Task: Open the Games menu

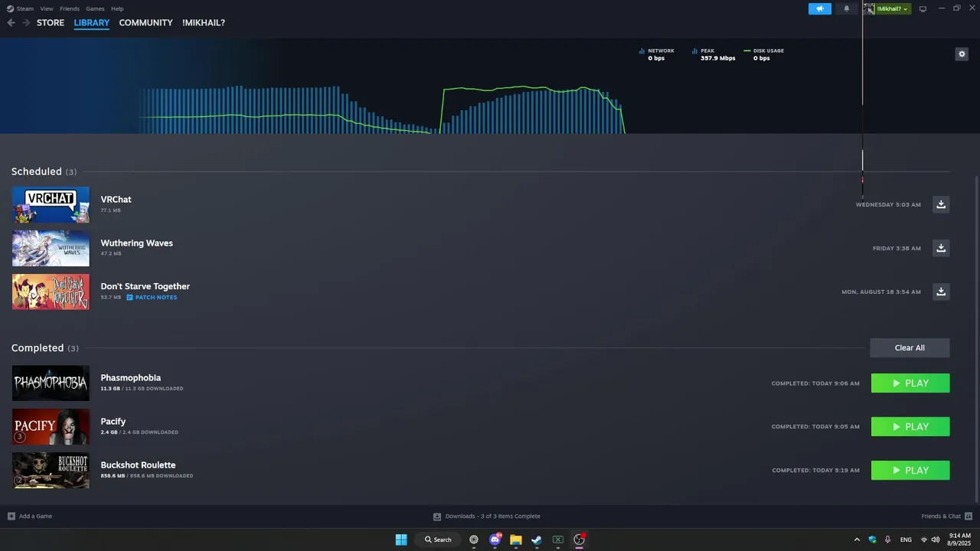Action: pyautogui.click(x=95, y=8)
